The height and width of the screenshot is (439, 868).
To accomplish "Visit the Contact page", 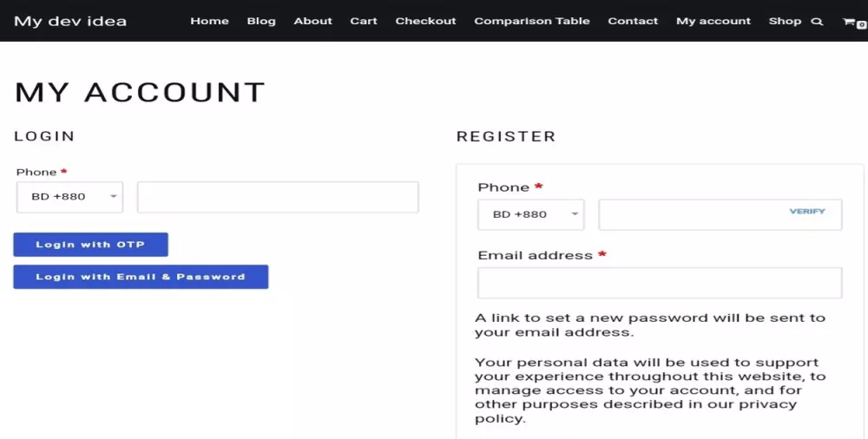I will coord(633,21).
